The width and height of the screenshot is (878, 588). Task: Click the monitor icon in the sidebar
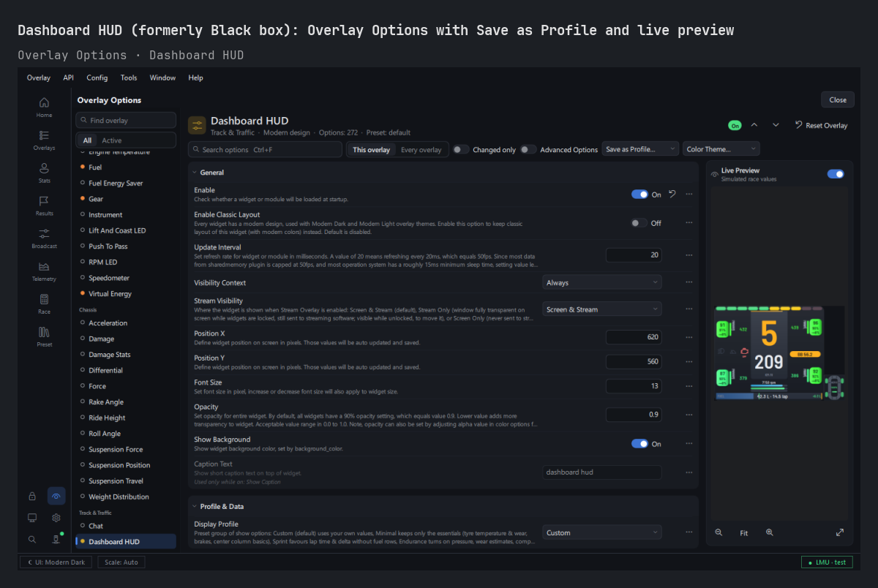[x=32, y=517]
